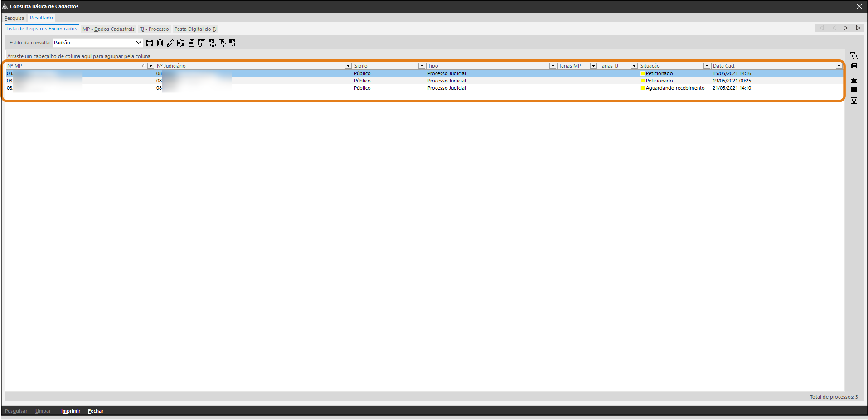Click the grid columns icon on the right sidebar

click(854, 80)
